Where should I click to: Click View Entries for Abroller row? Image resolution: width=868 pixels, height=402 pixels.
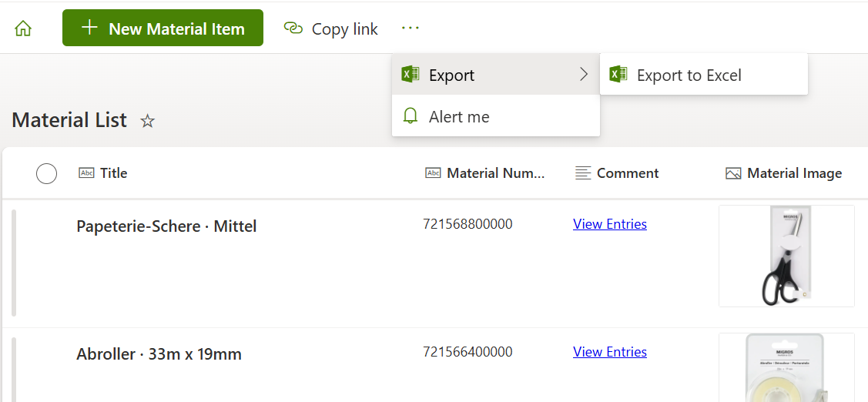610,352
